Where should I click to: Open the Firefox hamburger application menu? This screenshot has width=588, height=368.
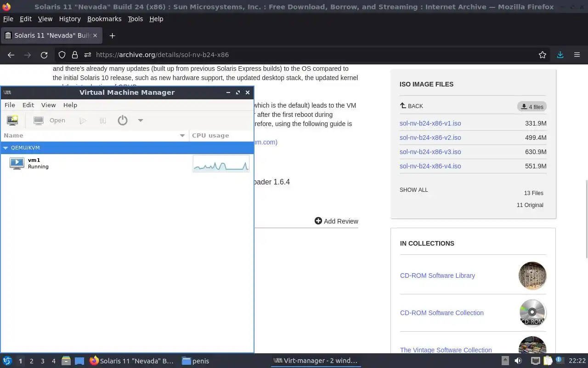click(577, 55)
